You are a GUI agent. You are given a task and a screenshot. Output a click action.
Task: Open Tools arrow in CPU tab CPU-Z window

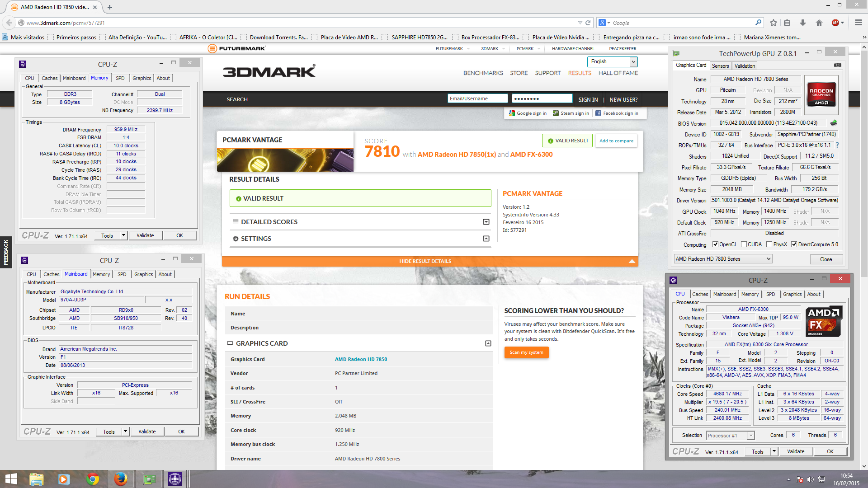(x=774, y=451)
